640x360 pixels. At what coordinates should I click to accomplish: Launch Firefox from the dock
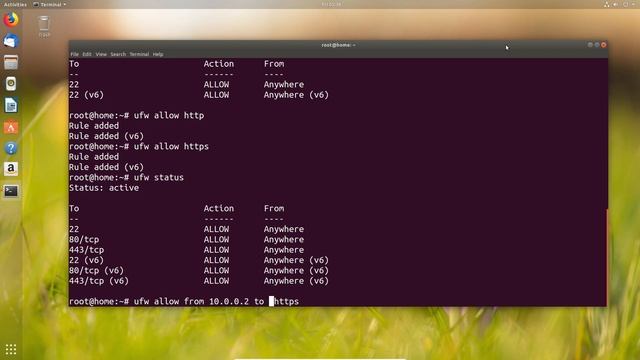[11, 20]
